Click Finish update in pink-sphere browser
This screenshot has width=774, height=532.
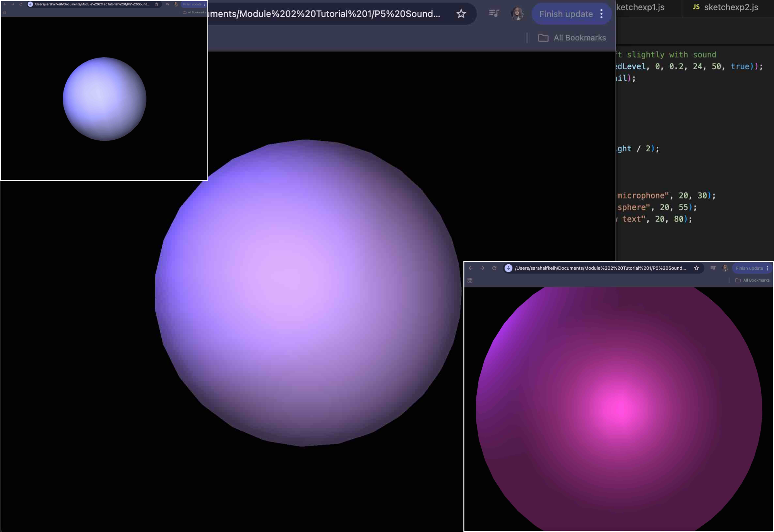tap(749, 268)
